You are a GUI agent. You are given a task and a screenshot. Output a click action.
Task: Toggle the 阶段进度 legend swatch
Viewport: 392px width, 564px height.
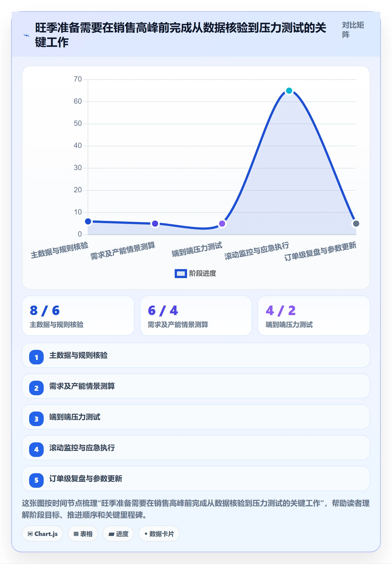tap(181, 273)
